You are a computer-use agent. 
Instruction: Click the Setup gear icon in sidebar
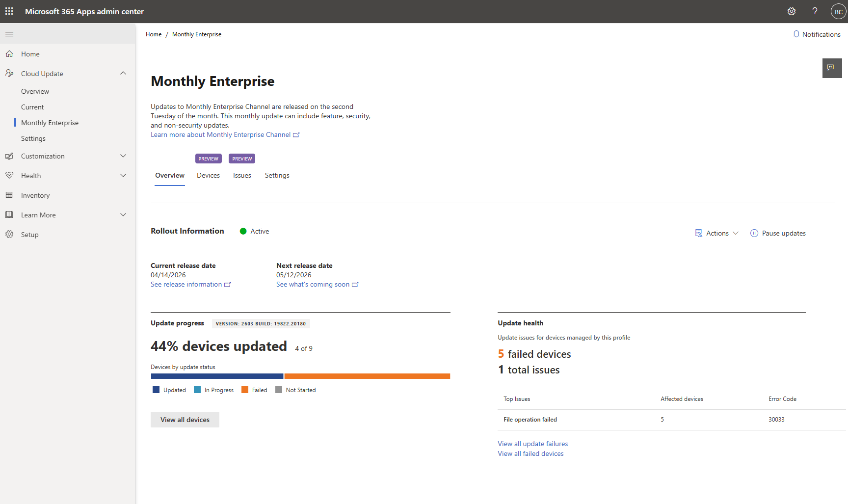pos(9,235)
